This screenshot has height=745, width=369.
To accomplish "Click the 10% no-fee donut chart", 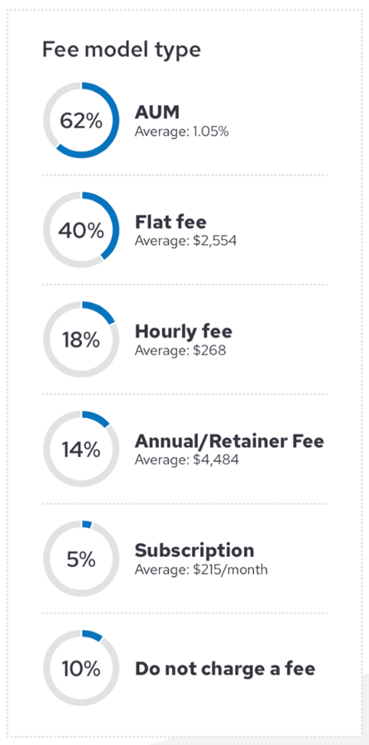I will 81,668.
